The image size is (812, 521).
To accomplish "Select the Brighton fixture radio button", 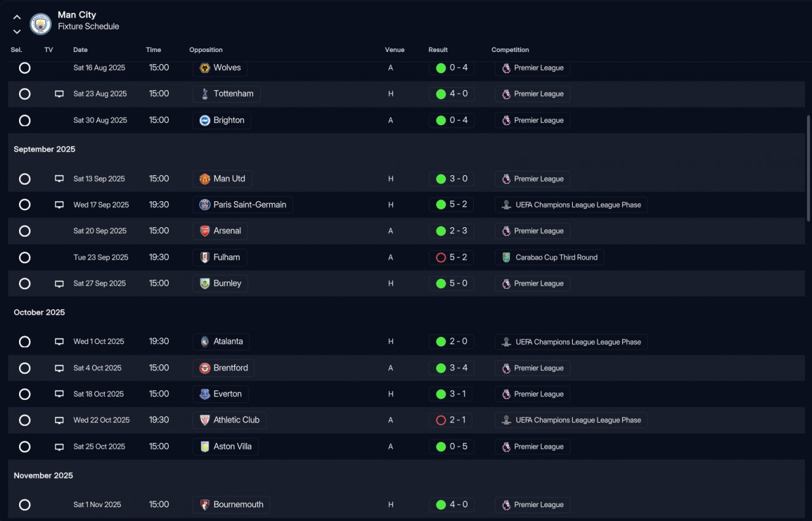I will [25, 121].
